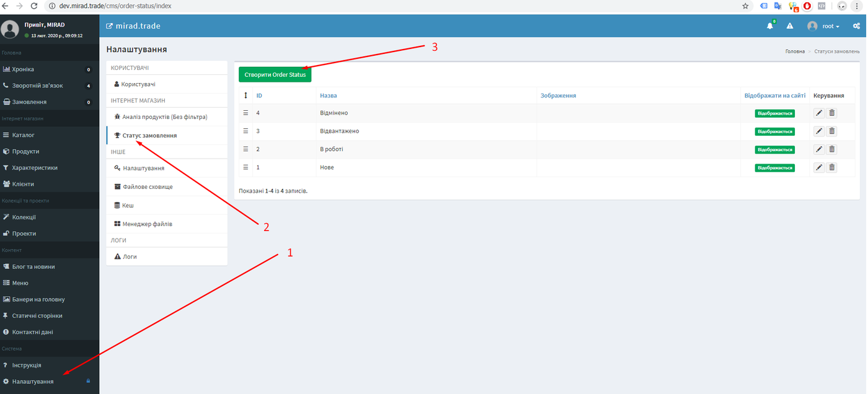Click the MIRAD user avatar in sidebar
The width and height of the screenshot is (868, 394).
point(10,29)
